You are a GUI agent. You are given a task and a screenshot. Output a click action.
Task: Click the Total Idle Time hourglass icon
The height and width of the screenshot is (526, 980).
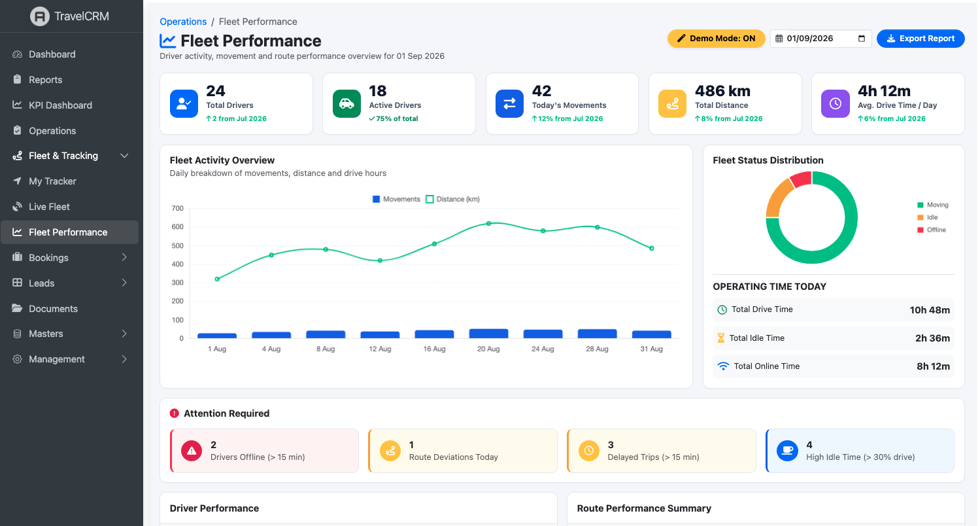click(721, 338)
